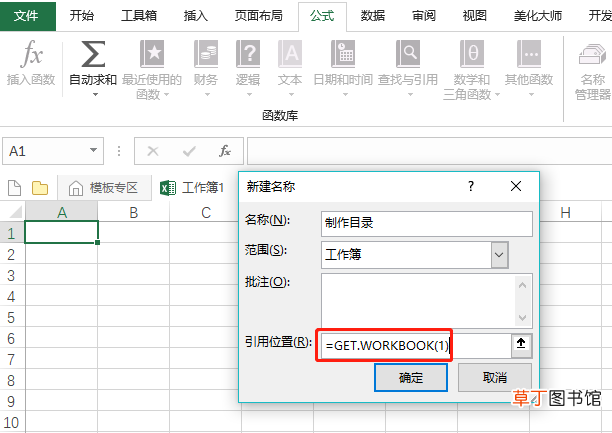Open Recently Used functions (最近使用的函数)
The image size is (612, 433).
point(152,69)
